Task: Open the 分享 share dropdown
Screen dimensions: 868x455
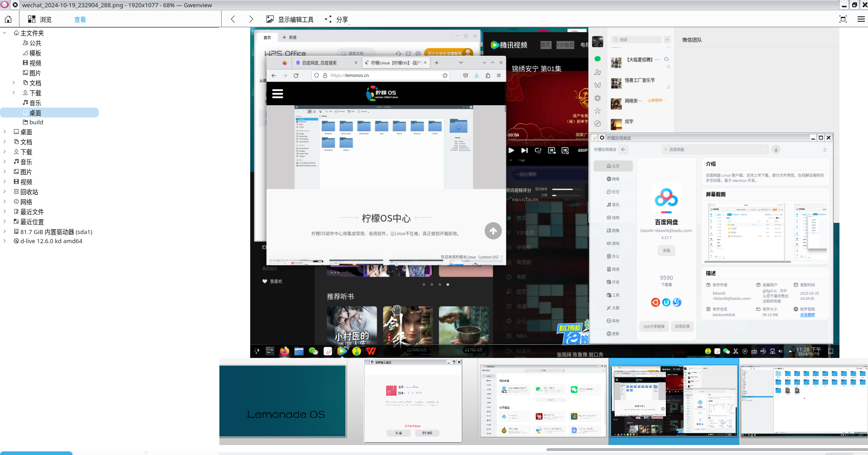Action: coord(337,19)
